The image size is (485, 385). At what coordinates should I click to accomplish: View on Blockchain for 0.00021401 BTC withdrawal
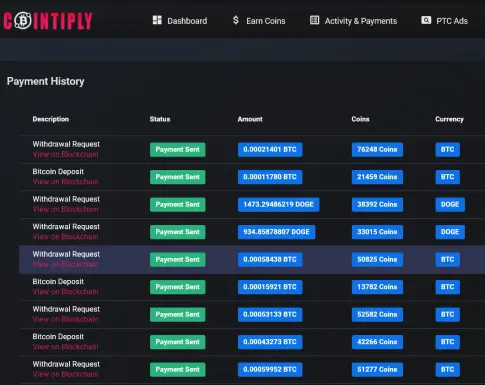tap(65, 154)
